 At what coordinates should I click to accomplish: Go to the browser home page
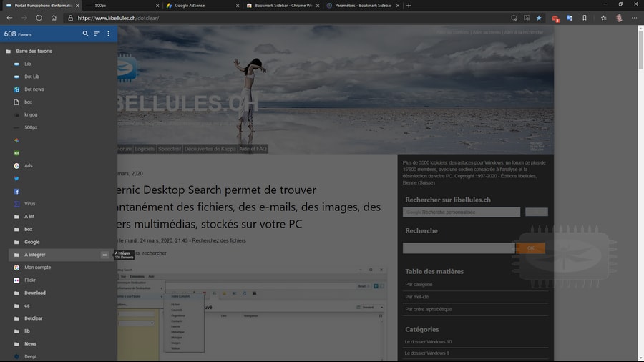[x=54, y=18]
